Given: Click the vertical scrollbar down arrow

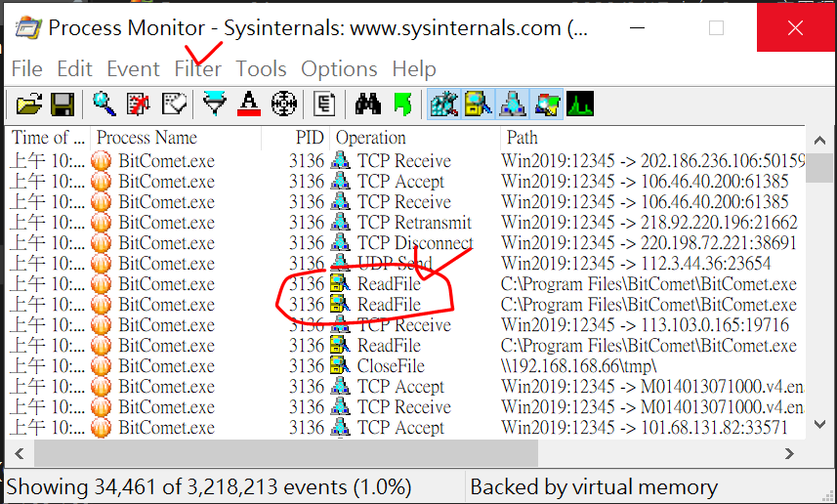Looking at the screenshot, I should point(820,425).
